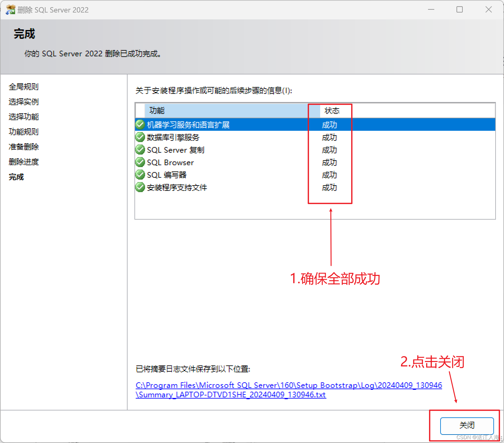Viewport: 504px width, 443px height.
Task: Click 成功 status of SQL Browser
Action: 330,162
